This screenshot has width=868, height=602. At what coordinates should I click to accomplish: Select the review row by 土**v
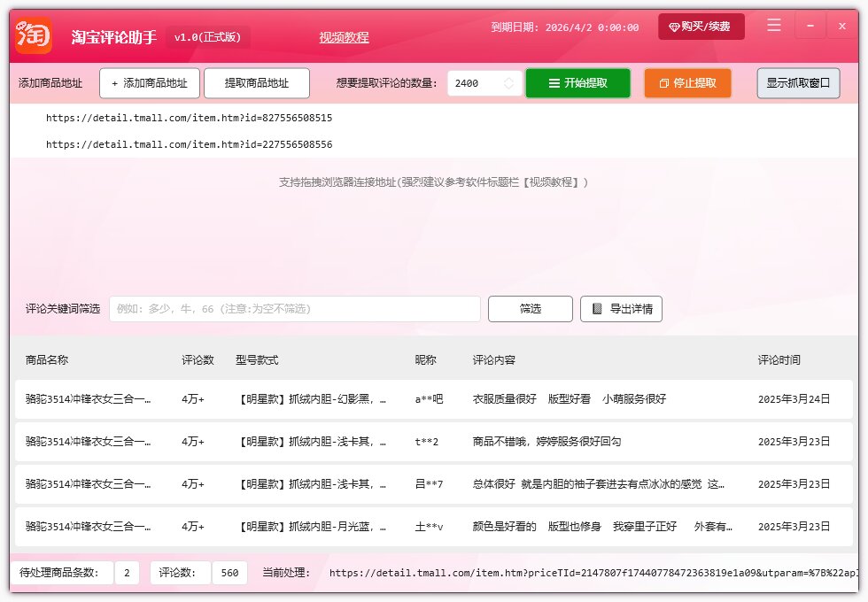[433, 527]
